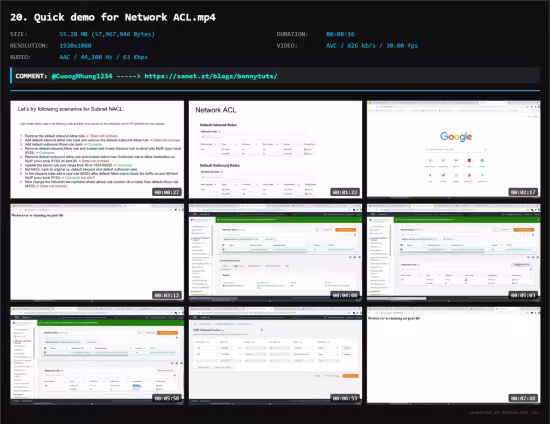Click the resolution value '1920x1080'
The height and width of the screenshot is (424, 550).
75,46
